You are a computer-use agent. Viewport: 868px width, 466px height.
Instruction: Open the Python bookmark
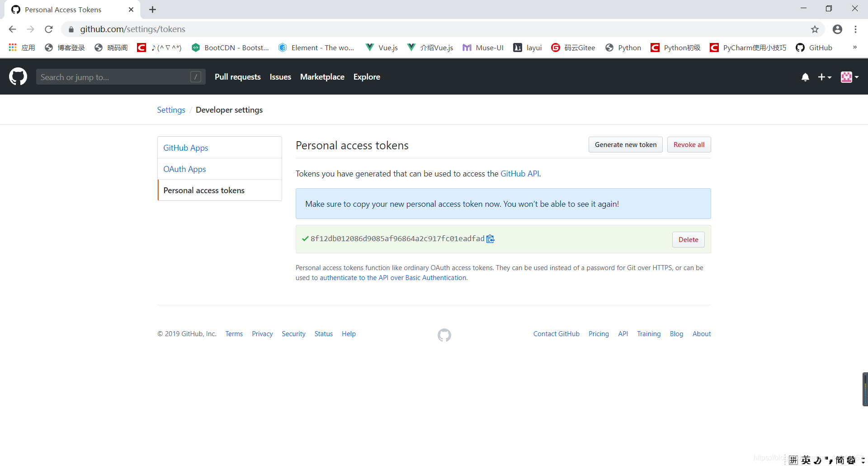coord(623,48)
